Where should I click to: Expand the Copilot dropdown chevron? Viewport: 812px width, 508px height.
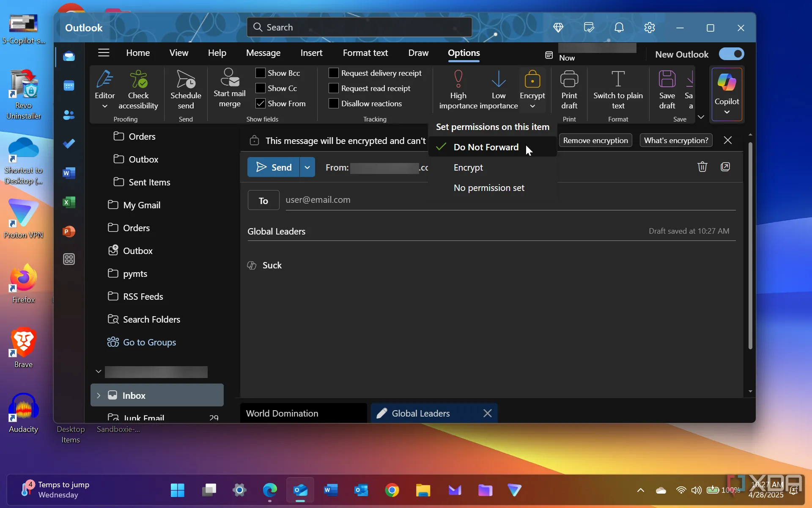[727, 112]
